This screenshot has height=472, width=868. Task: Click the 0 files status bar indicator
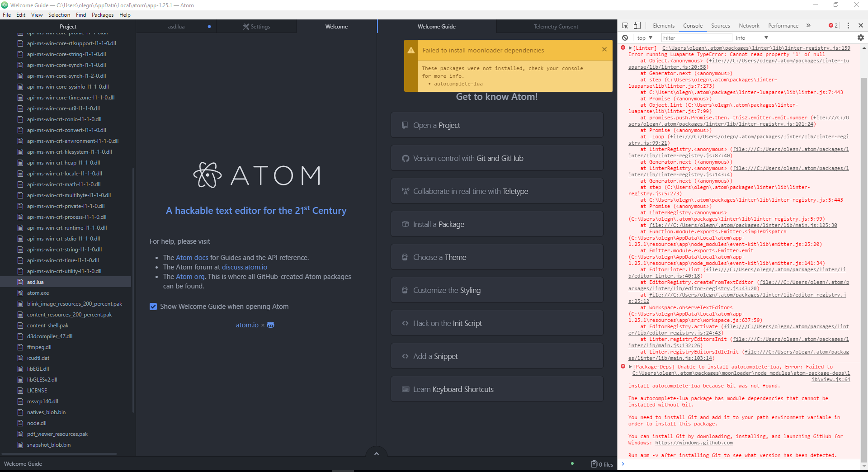click(x=602, y=464)
